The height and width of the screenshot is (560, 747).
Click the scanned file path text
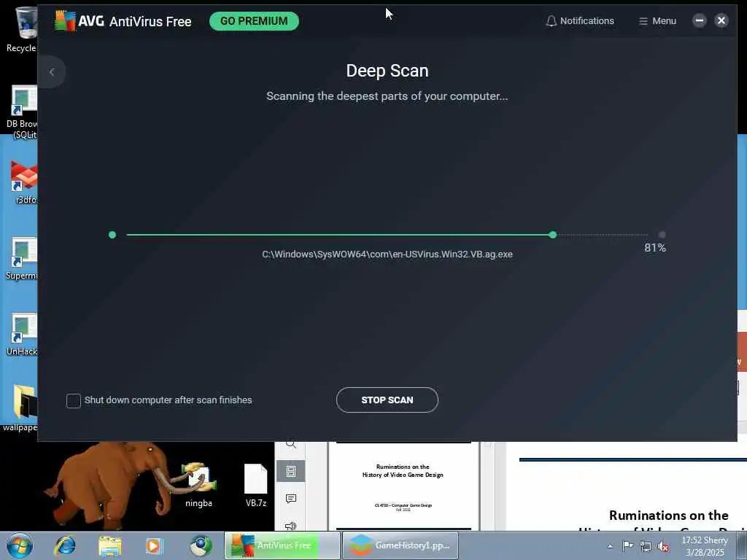tap(387, 254)
